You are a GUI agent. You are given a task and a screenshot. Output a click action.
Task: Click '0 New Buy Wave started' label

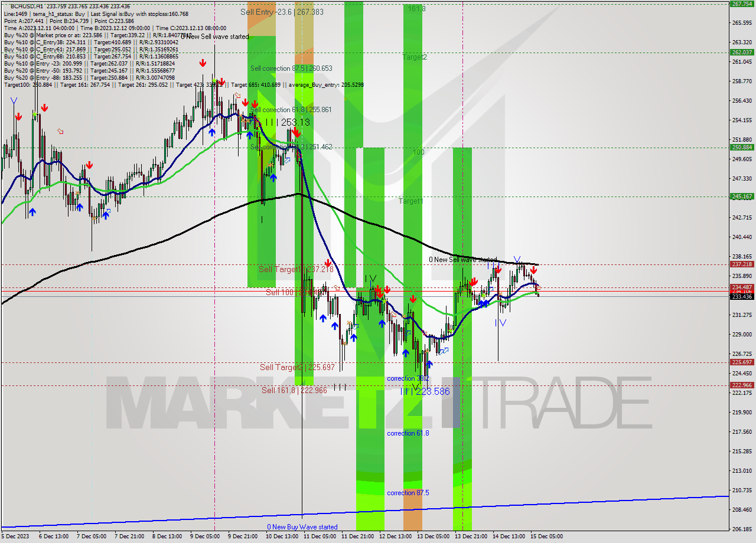(302, 527)
